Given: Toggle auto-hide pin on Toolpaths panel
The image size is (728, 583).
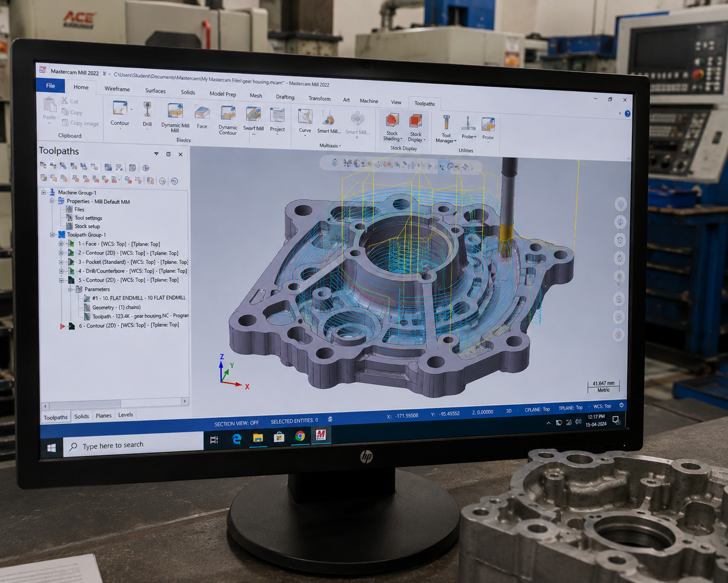Looking at the screenshot, I should pyautogui.click(x=168, y=154).
